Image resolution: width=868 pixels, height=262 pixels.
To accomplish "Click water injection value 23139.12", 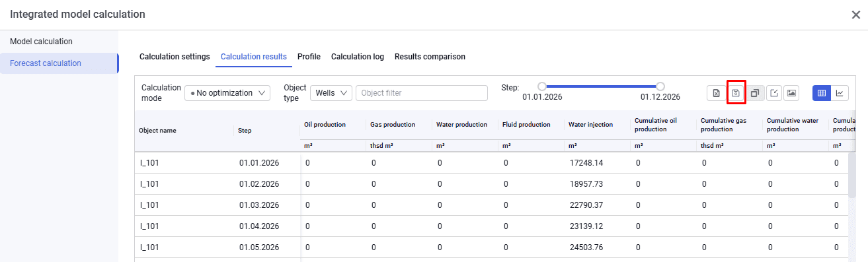I will [x=586, y=226].
